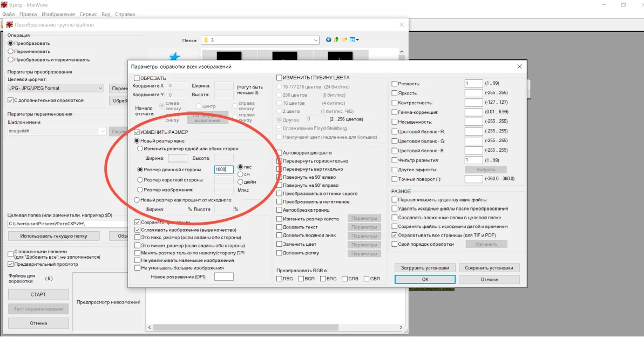This screenshot has width=644, height=337.
Task: Click the blue star quick access icon
Action: click(174, 56)
